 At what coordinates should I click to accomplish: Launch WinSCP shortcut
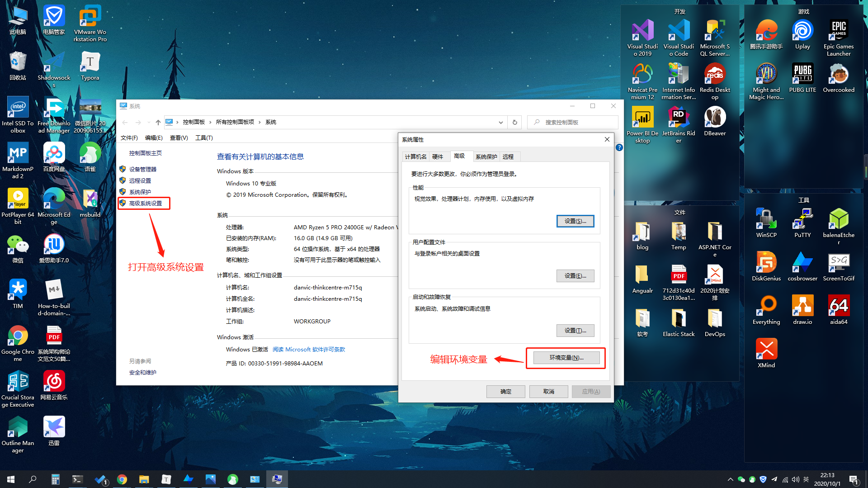(x=766, y=223)
